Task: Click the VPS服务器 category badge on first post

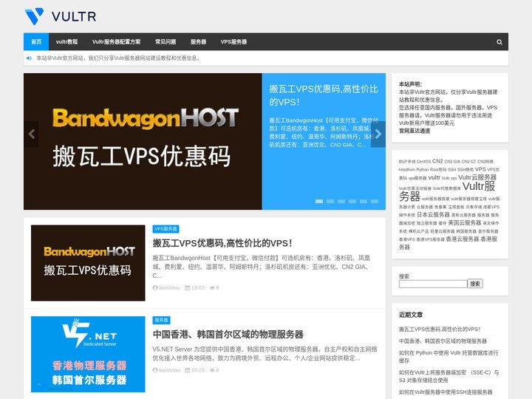Action: click(x=166, y=229)
